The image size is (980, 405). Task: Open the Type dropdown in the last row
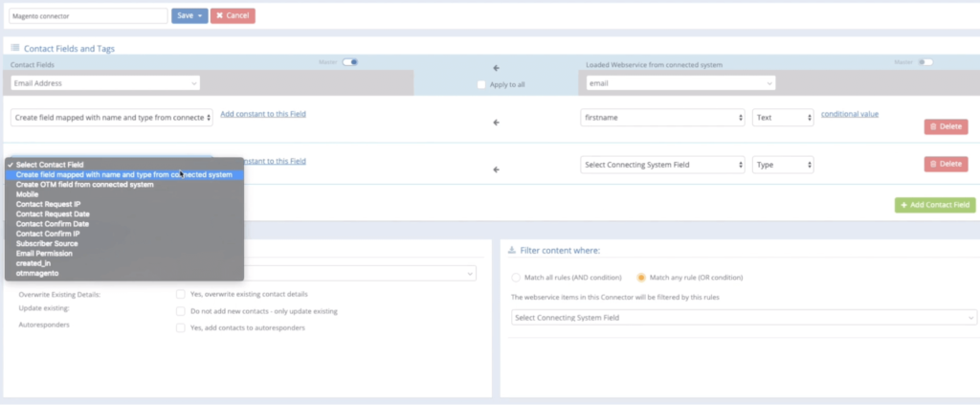[783, 165]
